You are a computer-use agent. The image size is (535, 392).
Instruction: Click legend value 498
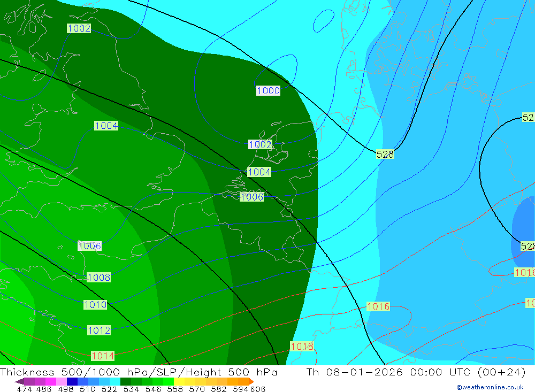point(66,389)
